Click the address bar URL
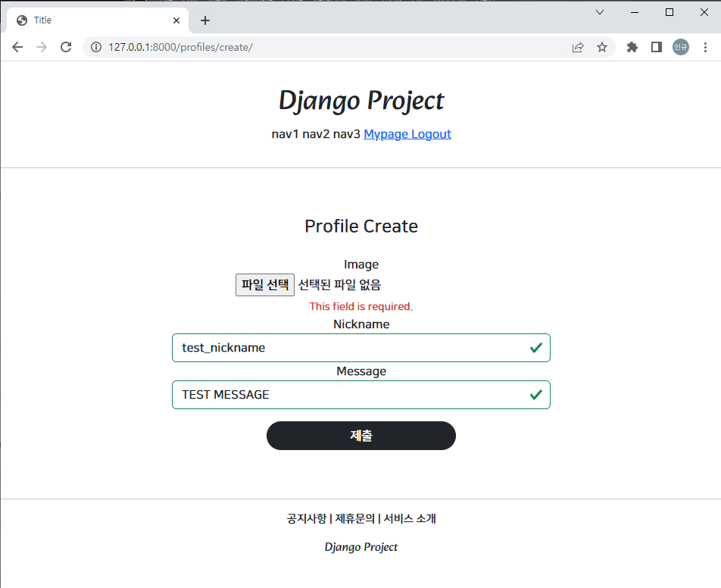 point(180,47)
